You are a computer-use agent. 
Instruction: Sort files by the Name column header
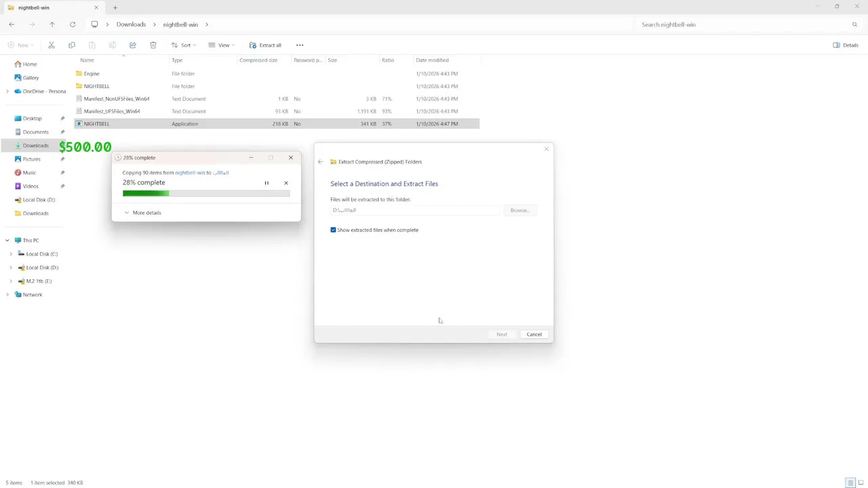point(87,60)
